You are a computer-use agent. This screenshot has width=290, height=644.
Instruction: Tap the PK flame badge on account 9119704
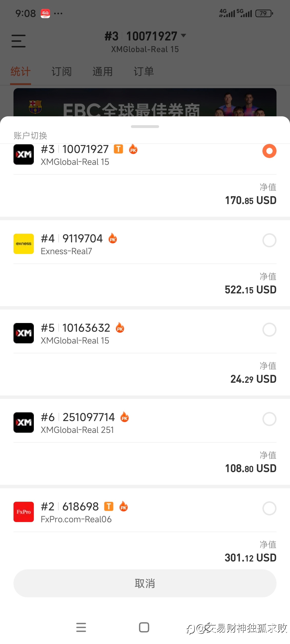(113, 238)
